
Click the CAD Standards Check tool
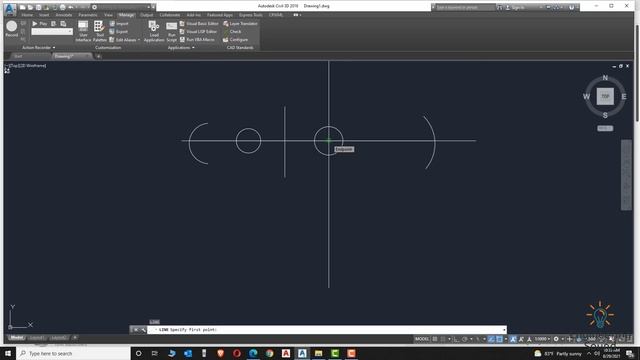(232, 31)
